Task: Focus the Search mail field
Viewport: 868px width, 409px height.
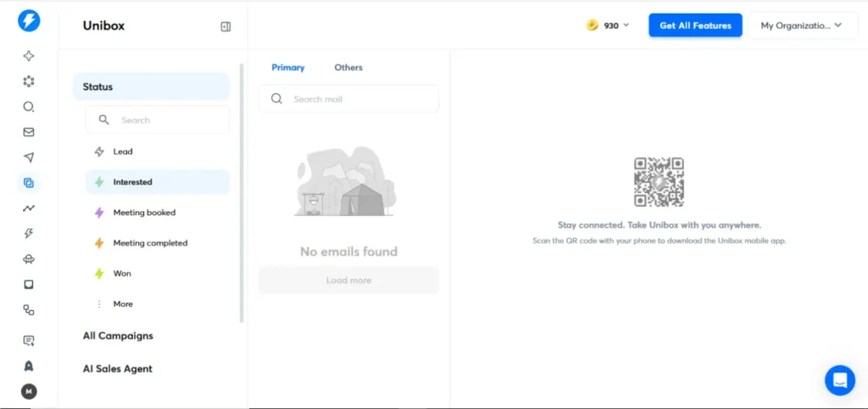Action: coord(348,99)
